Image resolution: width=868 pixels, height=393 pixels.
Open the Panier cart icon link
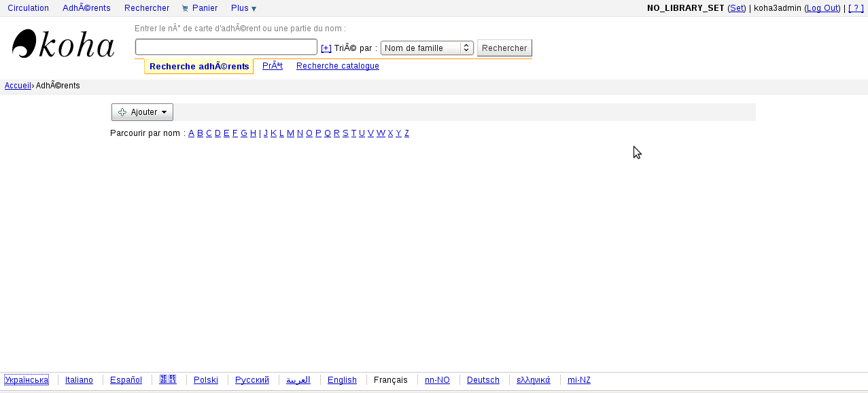tap(200, 8)
